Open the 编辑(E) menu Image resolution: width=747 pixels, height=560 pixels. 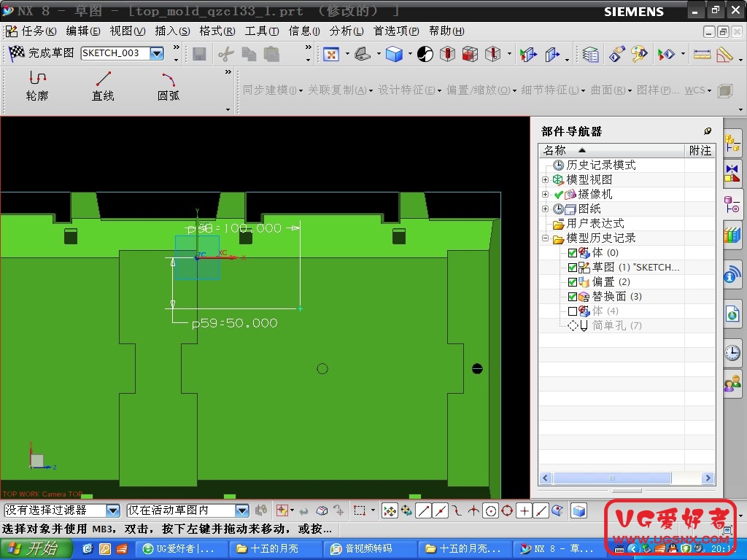(83, 31)
